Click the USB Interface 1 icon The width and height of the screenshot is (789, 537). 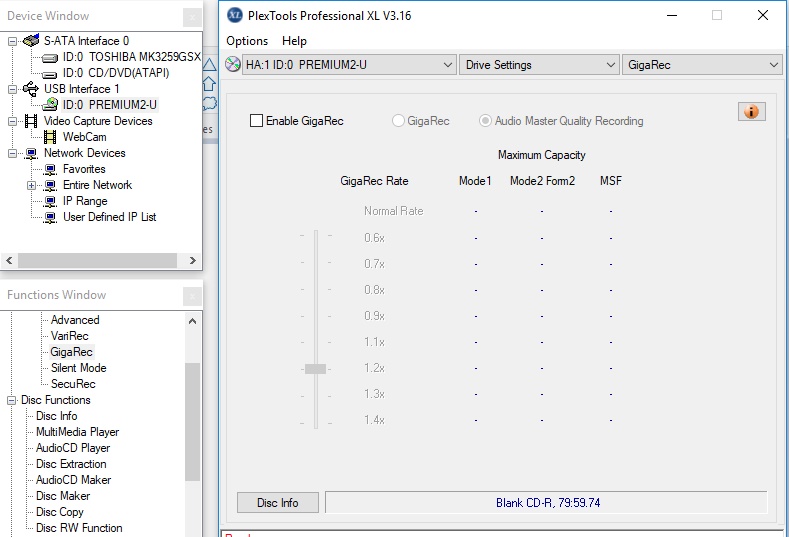click(x=31, y=89)
